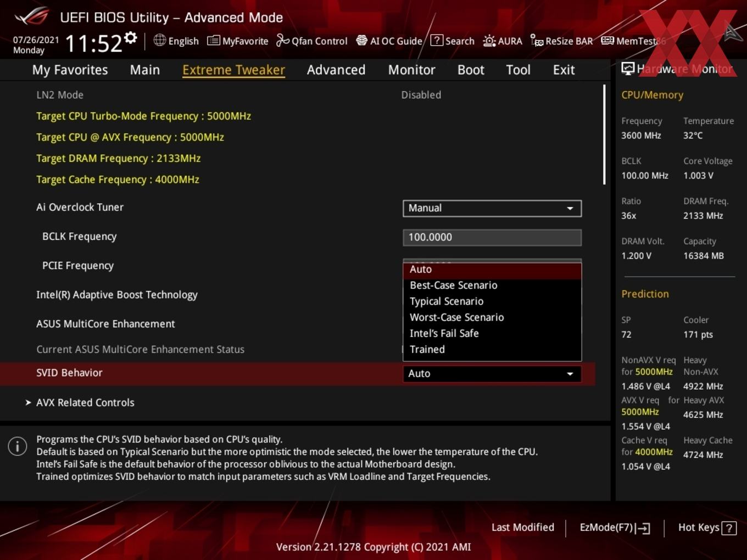Image resolution: width=747 pixels, height=560 pixels.
Task: Open the Main tab
Action: (x=145, y=70)
